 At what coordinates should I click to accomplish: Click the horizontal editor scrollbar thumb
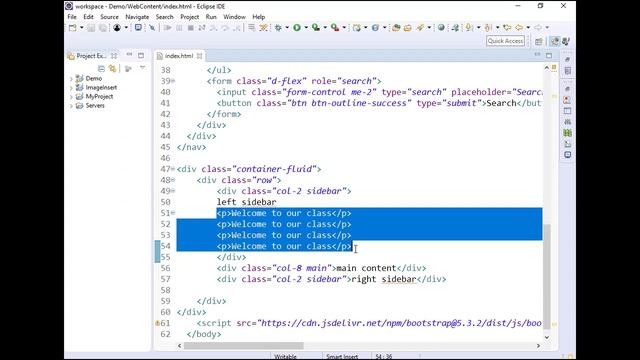[244, 346]
